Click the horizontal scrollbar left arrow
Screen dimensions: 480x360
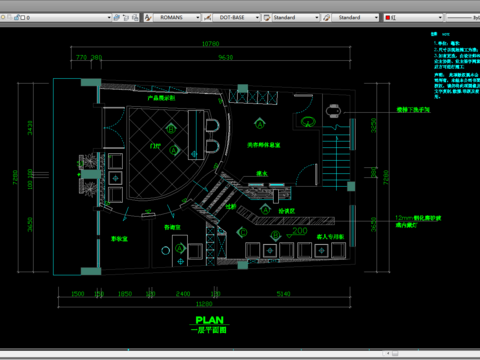[x=388, y=353]
